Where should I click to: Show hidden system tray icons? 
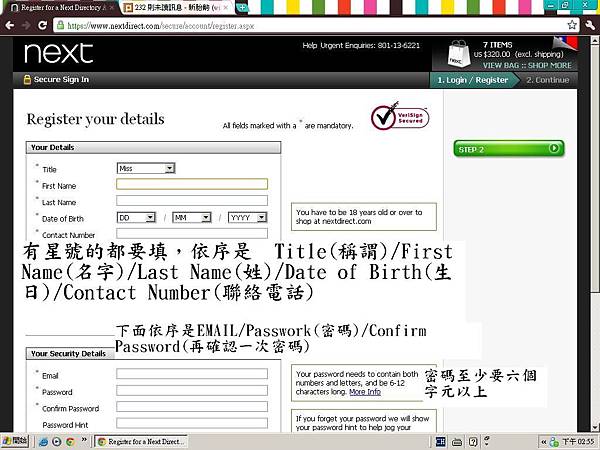[x=544, y=442]
